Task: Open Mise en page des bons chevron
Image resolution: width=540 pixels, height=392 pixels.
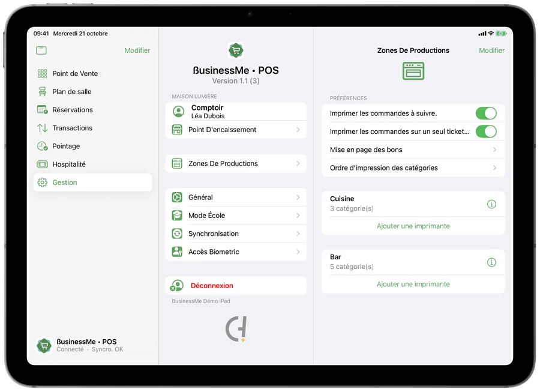Action: click(494, 150)
